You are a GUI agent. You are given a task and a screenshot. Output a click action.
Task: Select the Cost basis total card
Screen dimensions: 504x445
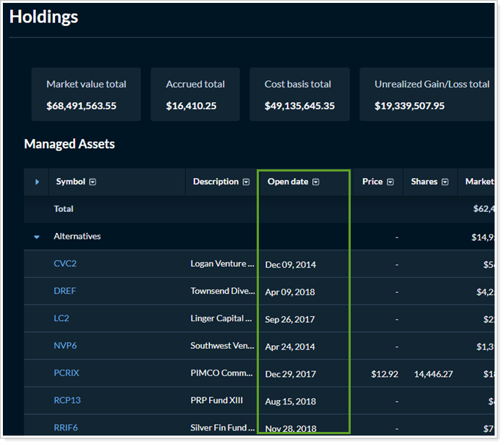[x=299, y=95]
